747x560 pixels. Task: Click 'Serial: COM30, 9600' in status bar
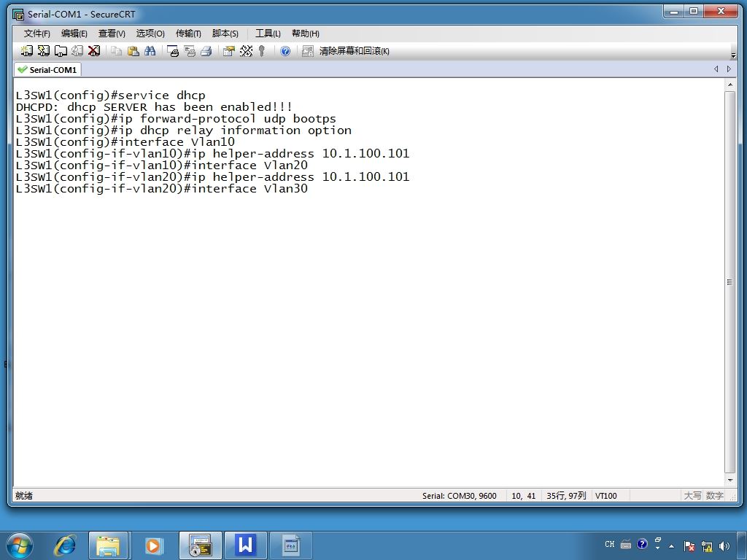[x=460, y=496]
